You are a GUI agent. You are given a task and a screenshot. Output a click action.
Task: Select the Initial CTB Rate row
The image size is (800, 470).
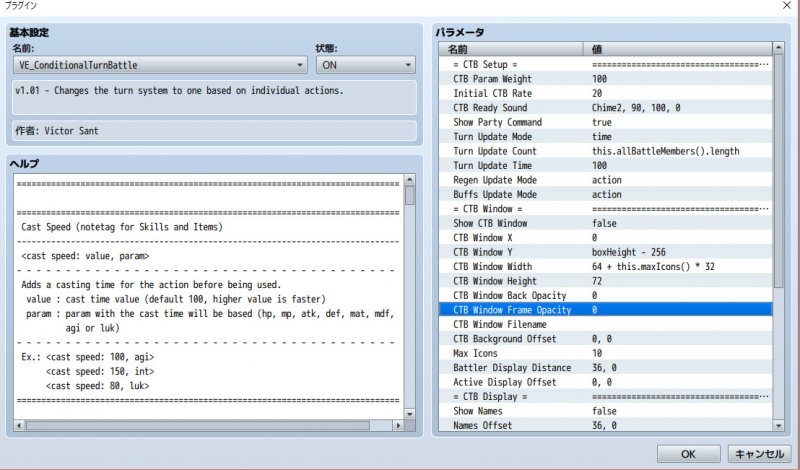point(606,93)
